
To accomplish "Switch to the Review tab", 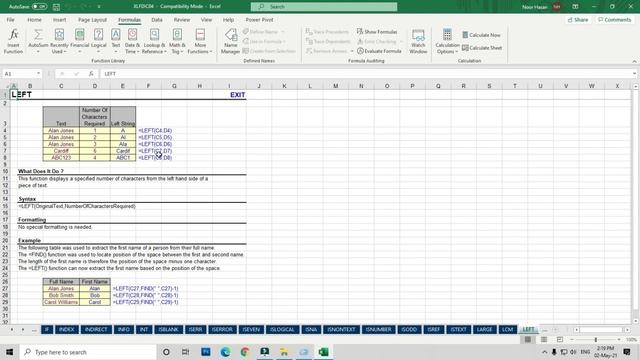I will tap(182, 20).
